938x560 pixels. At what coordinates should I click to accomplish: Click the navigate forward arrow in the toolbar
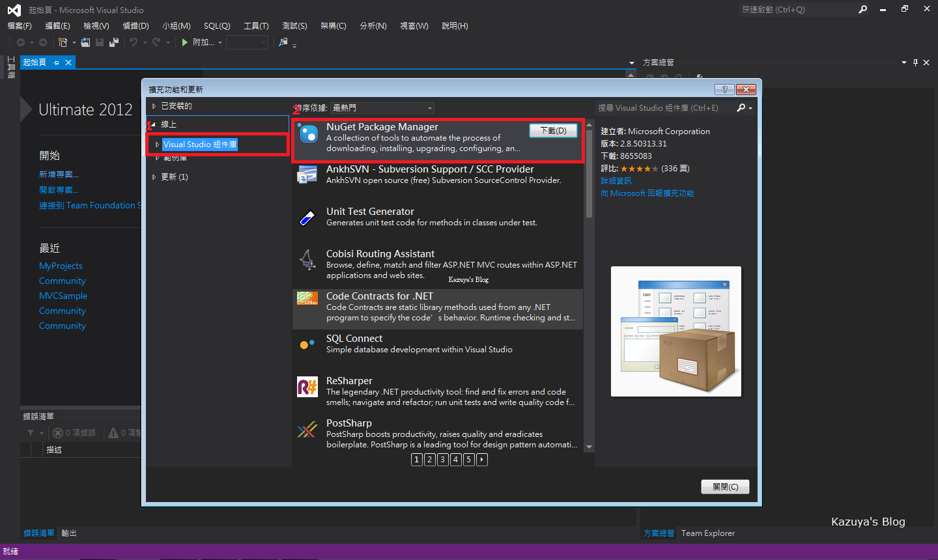pos(43,42)
